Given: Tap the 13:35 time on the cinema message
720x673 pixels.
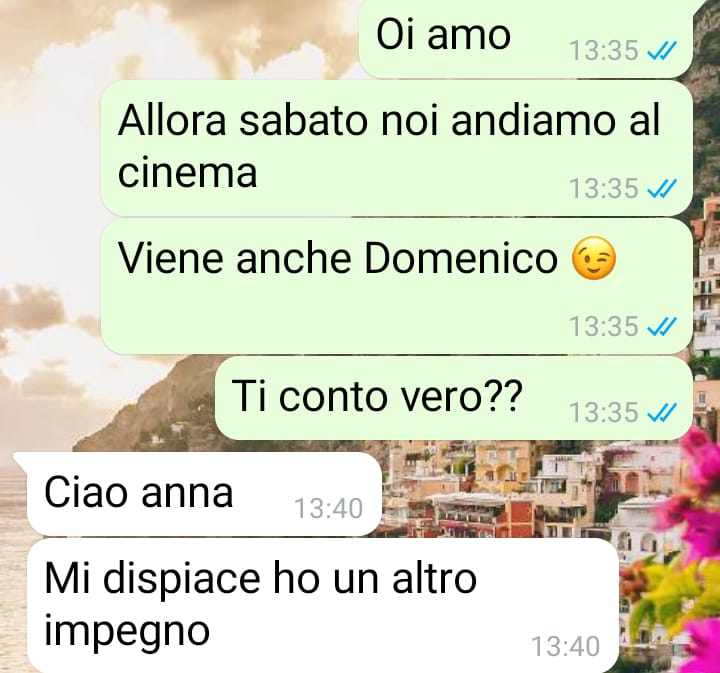Looking at the screenshot, I should pos(604,188).
